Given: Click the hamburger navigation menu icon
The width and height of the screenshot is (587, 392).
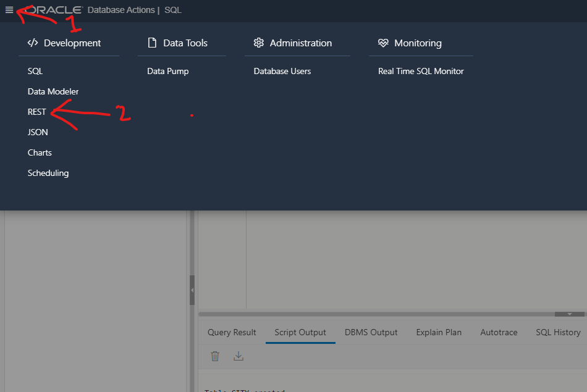Looking at the screenshot, I should click(9, 10).
